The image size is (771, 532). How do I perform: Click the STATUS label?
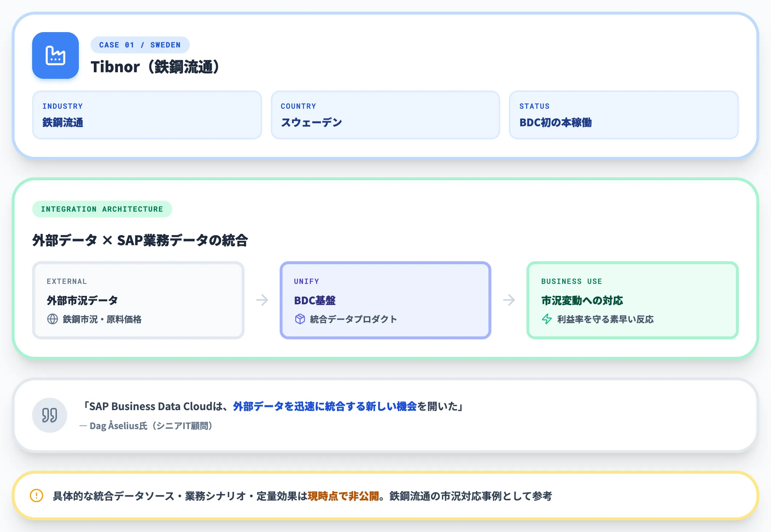click(x=534, y=106)
